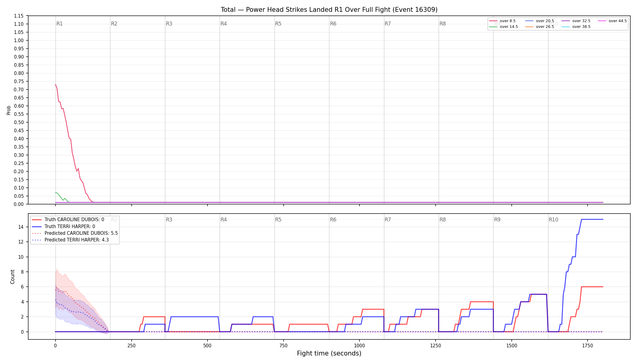Click 'Predicted TERRI HARPER: 4.3' legend entry

point(70,240)
